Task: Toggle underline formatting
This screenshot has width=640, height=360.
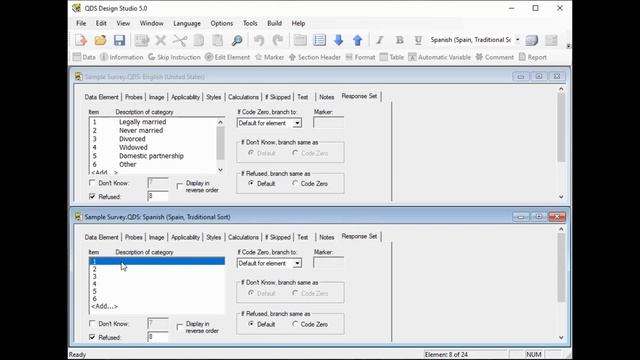Action: (x=418, y=40)
